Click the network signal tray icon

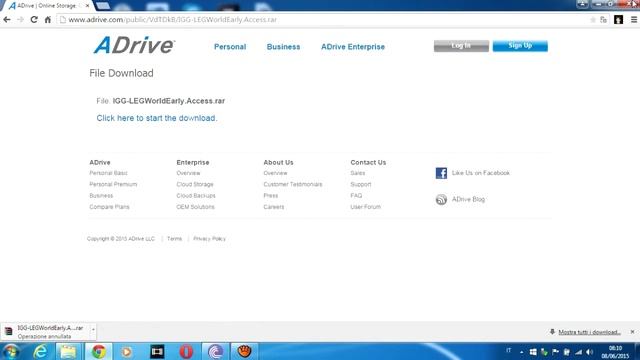(578, 352)
